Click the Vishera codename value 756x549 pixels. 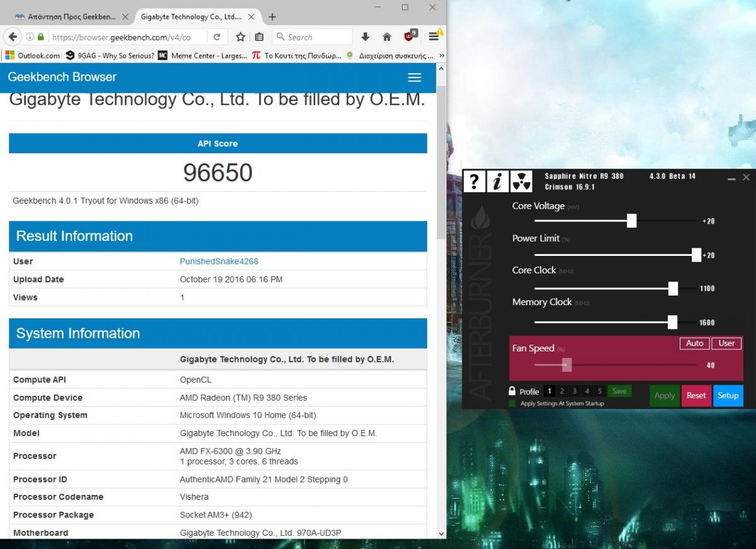[193, 497]
